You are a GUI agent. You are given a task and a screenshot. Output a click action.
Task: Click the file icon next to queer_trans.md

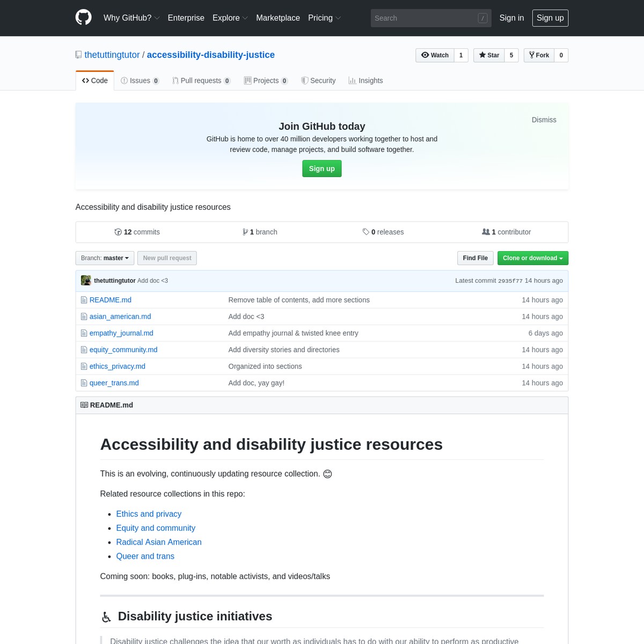coord(84,383)
